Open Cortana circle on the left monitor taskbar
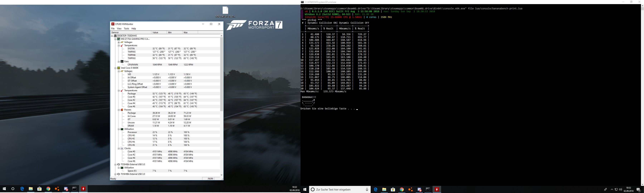Viewport: 644px width, 193px height. [13, 189]
